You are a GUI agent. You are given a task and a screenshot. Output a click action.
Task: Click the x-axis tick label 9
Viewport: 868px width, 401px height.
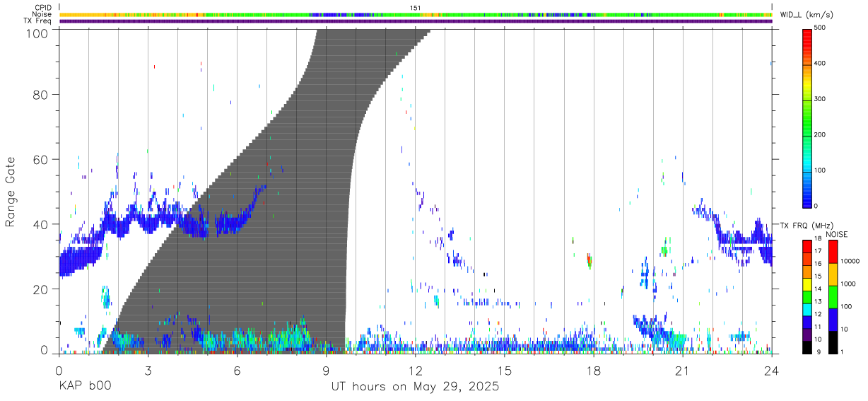click(x=326, y=370)
